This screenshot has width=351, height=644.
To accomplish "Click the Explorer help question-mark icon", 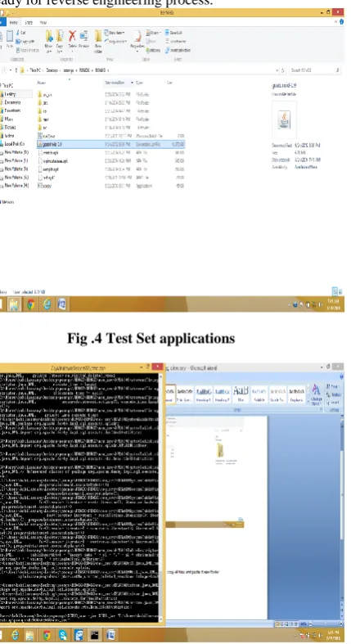I will (x=341, y=22).
